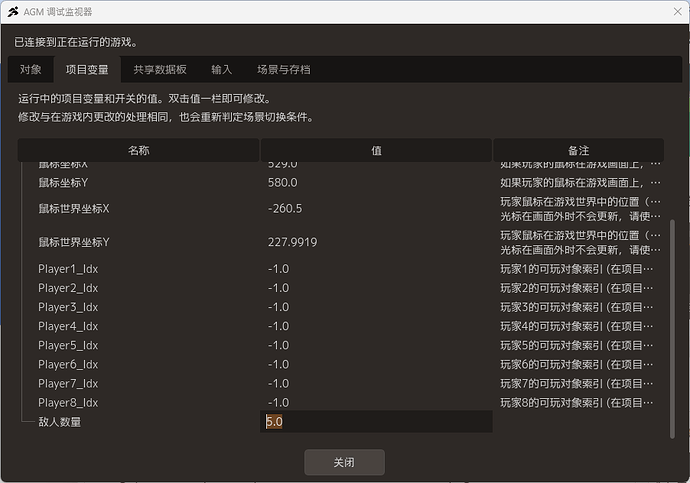Viewport: 690px width, 483px height.
Task: Click the value -260.5
Action: pos(285,209)
